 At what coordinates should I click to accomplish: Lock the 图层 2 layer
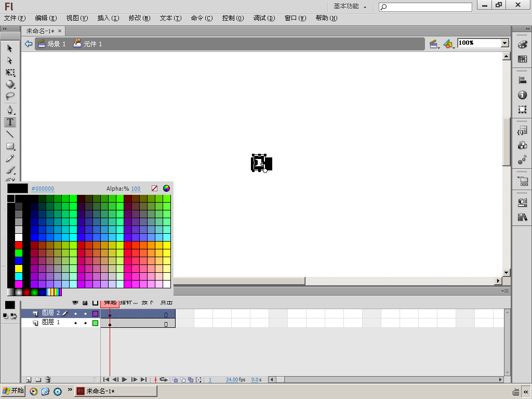(x=85, y=314)
